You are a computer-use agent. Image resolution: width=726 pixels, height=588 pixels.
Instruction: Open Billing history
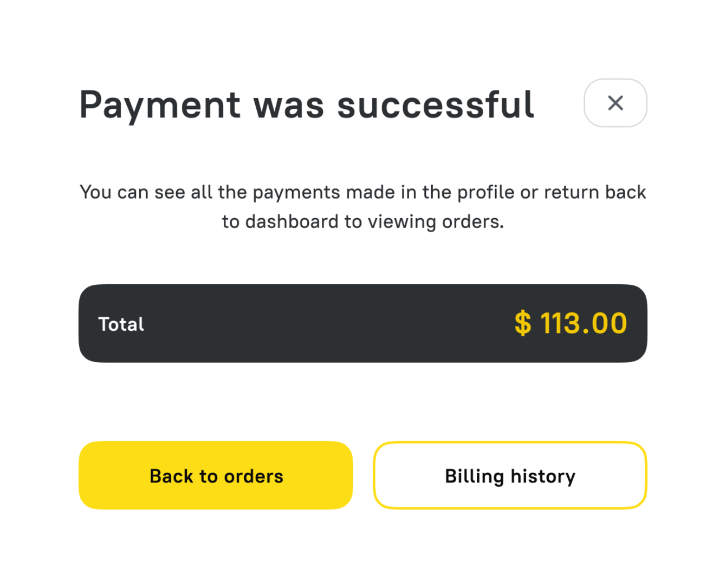(510, 475)
